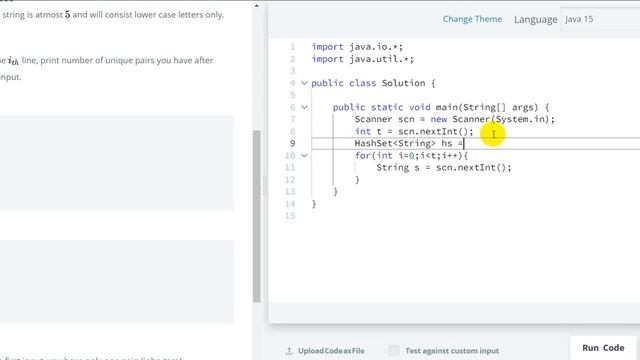Click 'int t = scn.nextInt();' line
Viewport: 640px width, 360px height.
414,131
